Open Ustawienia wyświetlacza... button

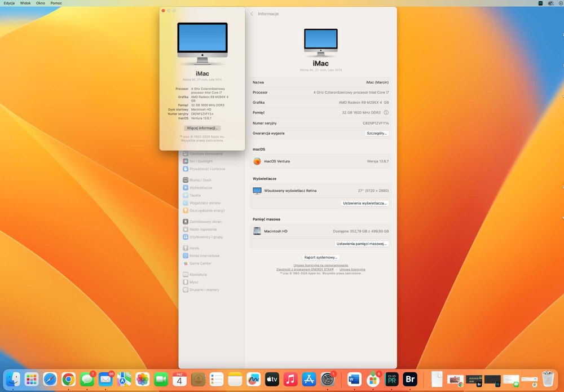pyautogui.click(x=365, y=203)
